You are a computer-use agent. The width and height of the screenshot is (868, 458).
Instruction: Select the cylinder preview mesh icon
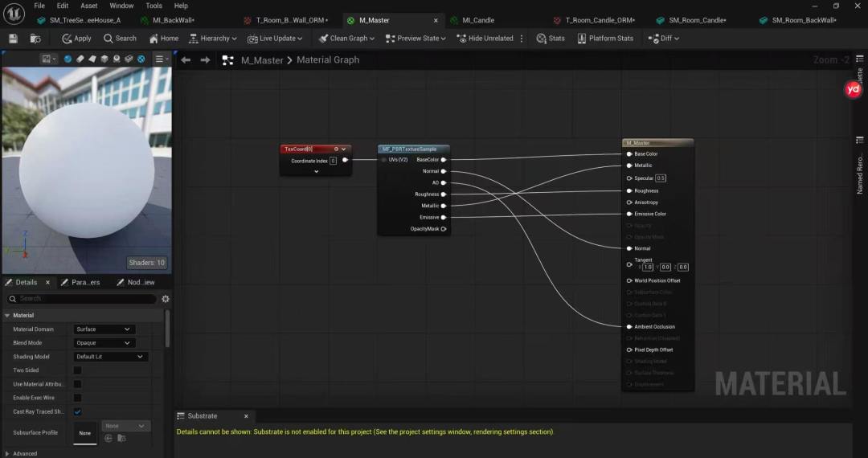[80, 59]
